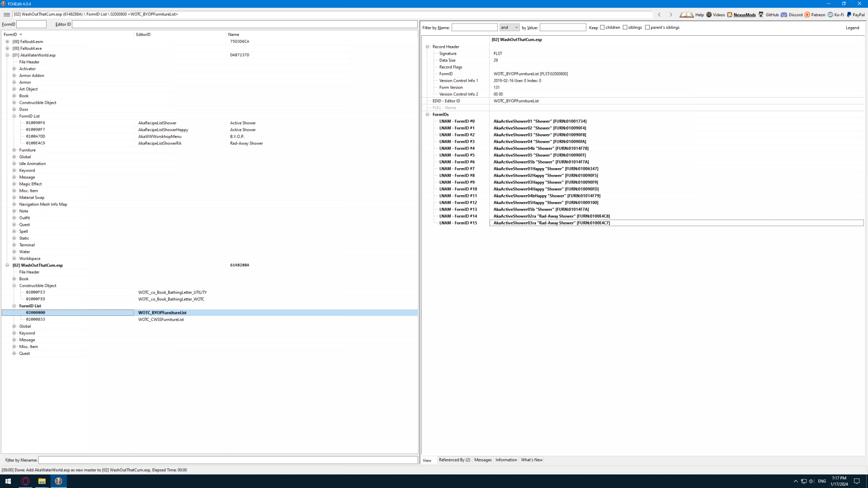Viewport: 868px width, 488px height.
Task: Open the GitHub link icon
Action: coord(761,14)
